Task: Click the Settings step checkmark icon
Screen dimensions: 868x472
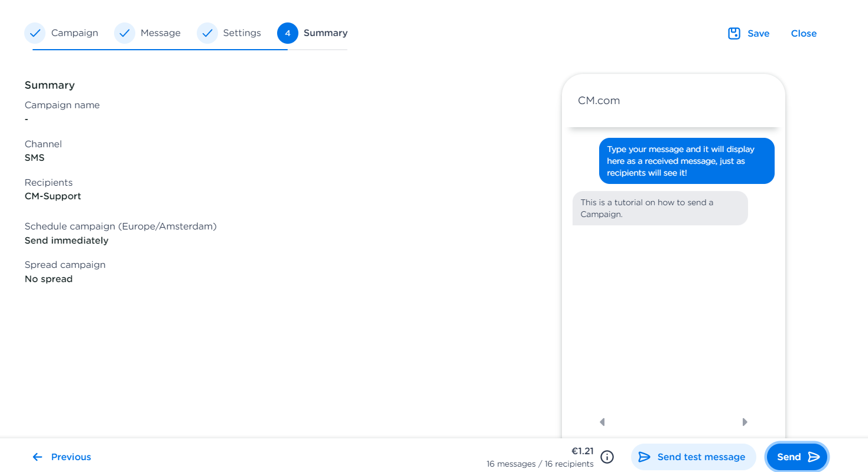Action: click(x=207, y=33)
